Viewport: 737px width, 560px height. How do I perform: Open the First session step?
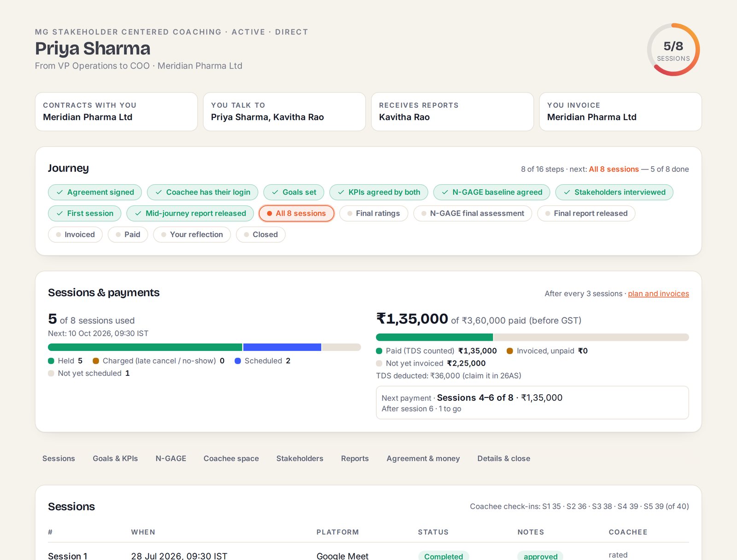tap(85, 213)
